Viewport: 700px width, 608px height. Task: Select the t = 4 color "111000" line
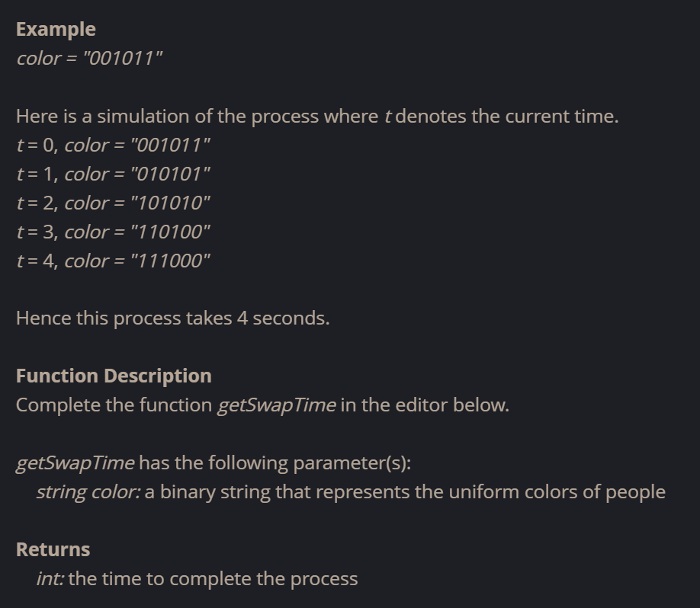click(x=113, y=261)
